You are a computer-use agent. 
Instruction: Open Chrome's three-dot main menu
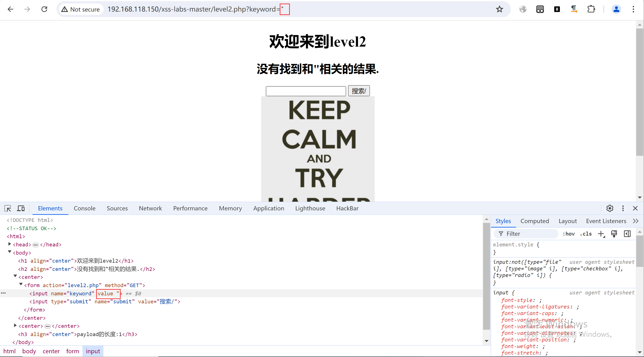coord(633,9)
